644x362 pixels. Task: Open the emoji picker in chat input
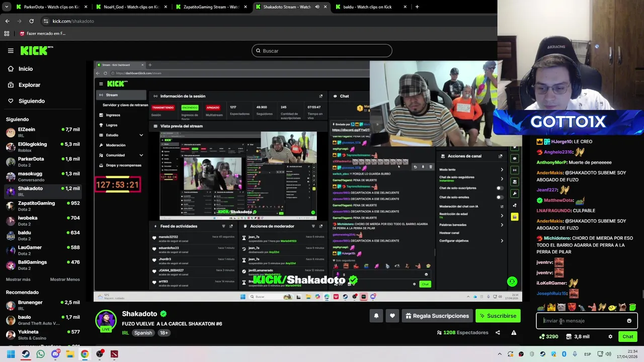629,321
